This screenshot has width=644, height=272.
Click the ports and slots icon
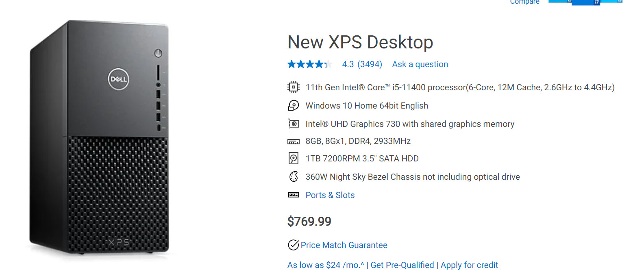pyautogui.click(x=294, y=195)
